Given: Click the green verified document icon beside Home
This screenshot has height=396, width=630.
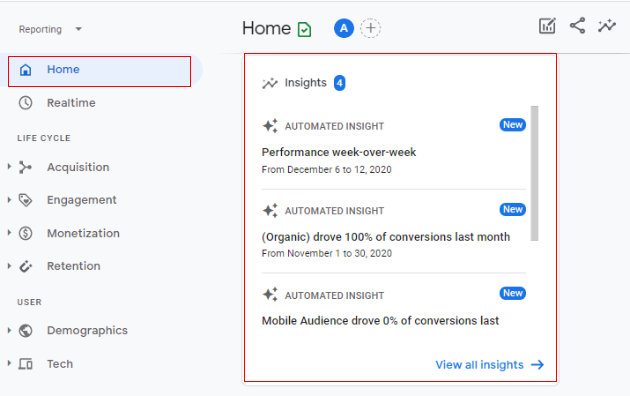Looking at the screenshot, I should point(304,29).
